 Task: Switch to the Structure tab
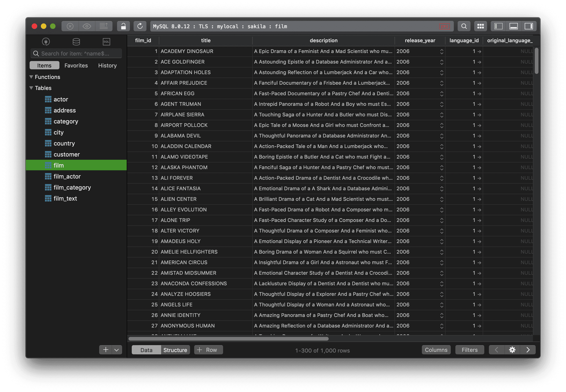[175, 350]
